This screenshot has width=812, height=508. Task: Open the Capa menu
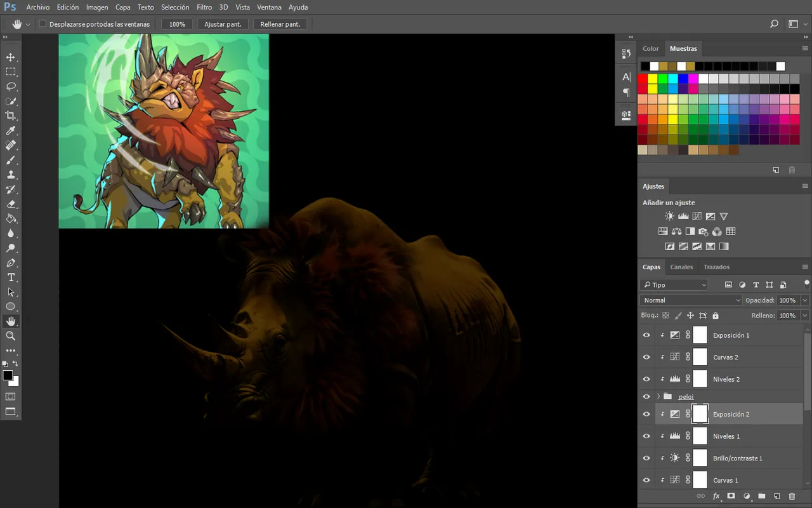tap(123, 7)
